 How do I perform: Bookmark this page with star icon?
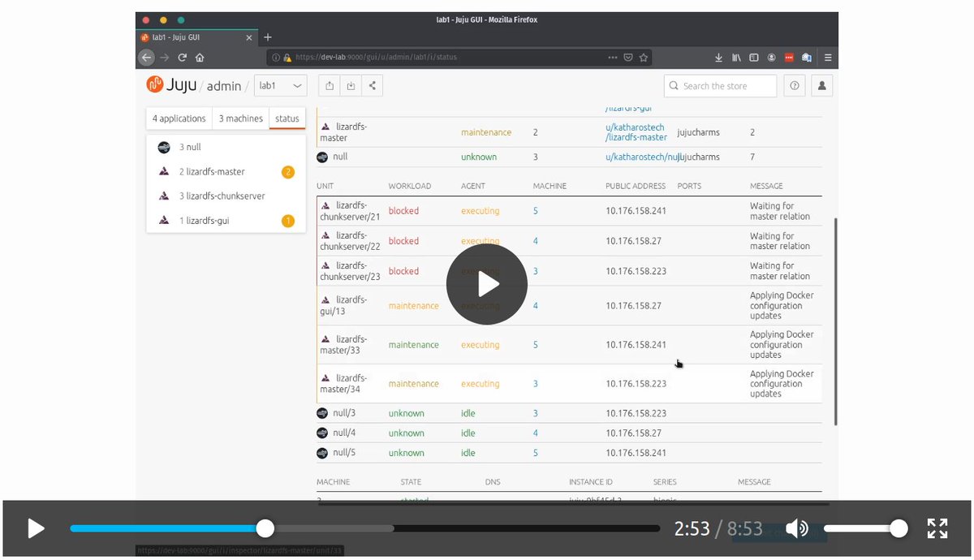coord(644,58)
